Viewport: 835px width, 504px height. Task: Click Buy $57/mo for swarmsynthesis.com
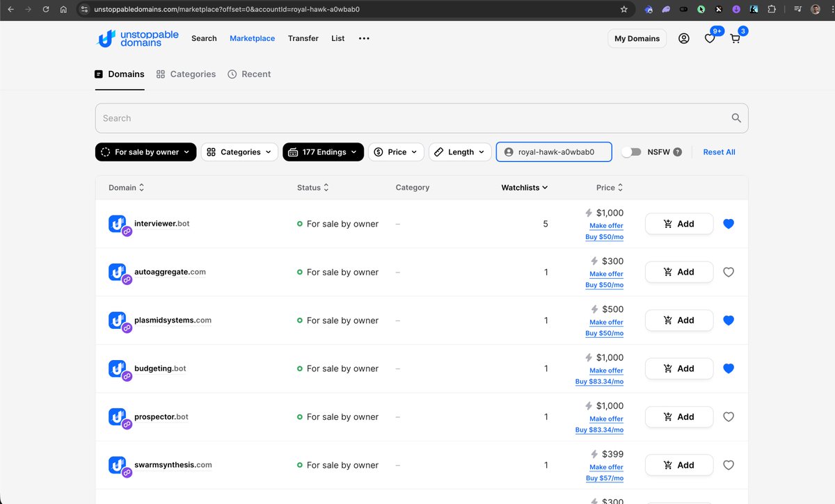(x=605, y=478)
